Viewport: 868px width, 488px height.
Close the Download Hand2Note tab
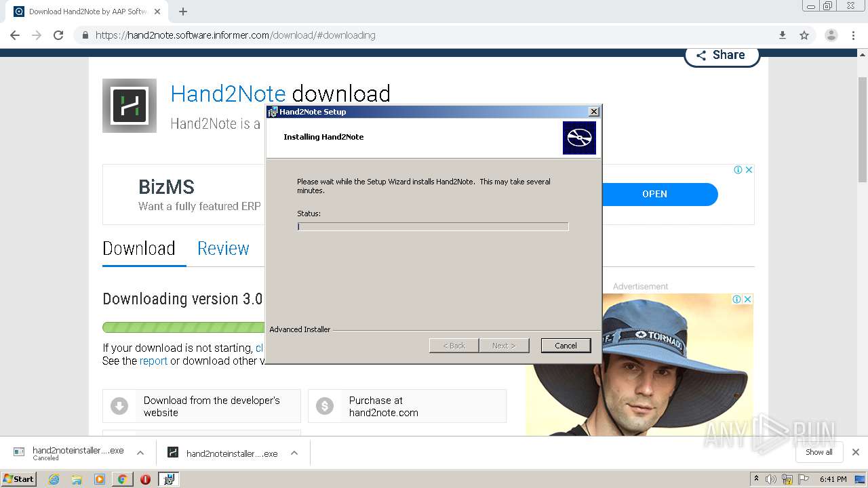pyautogui.click(x=157, y=12)
